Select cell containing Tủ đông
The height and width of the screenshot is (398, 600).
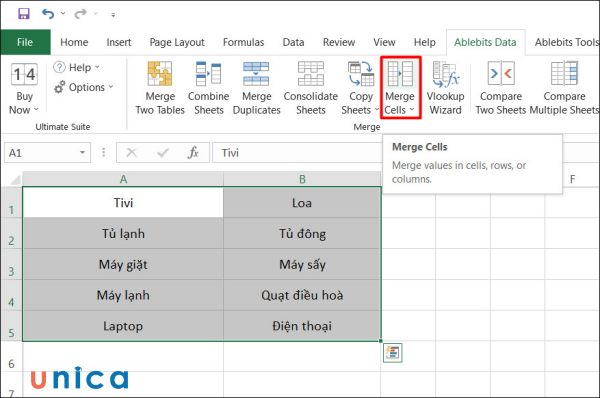point(302,233)
